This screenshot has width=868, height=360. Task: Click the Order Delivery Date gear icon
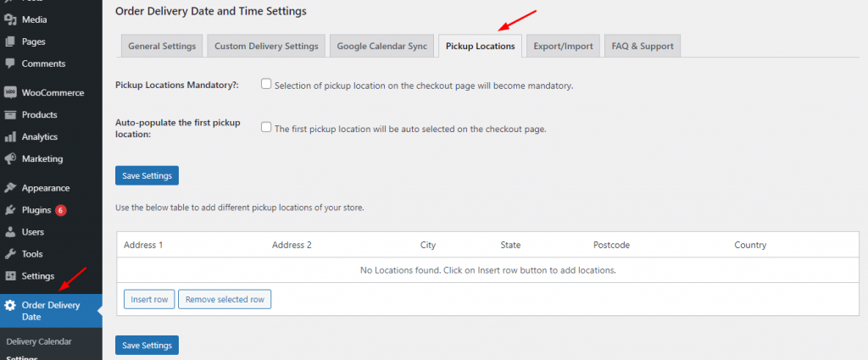coord(9,305)
